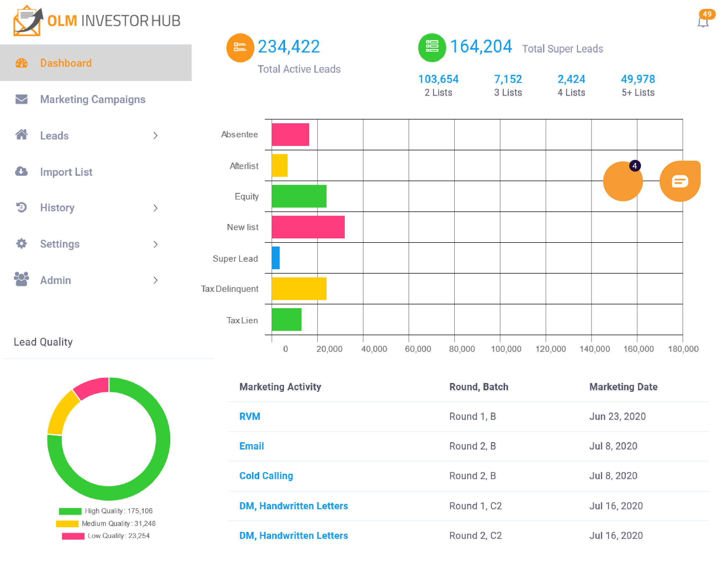Expand the History submenu chevron
728x562 pixels.
pyautogui.click(x=155, y=208)
